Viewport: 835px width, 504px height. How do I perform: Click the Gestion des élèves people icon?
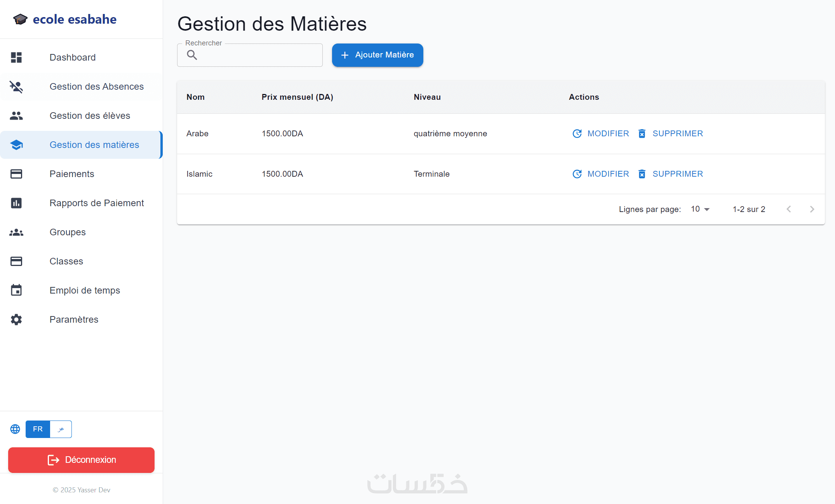coord(16,116)
